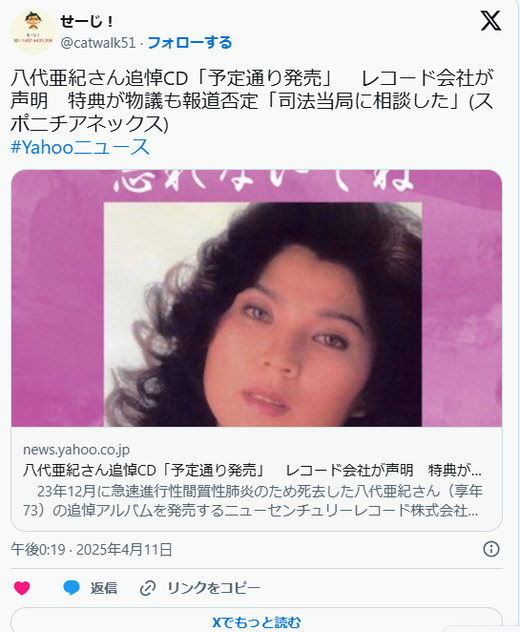Click リンクをコピー to copy link

coord(214,588)
